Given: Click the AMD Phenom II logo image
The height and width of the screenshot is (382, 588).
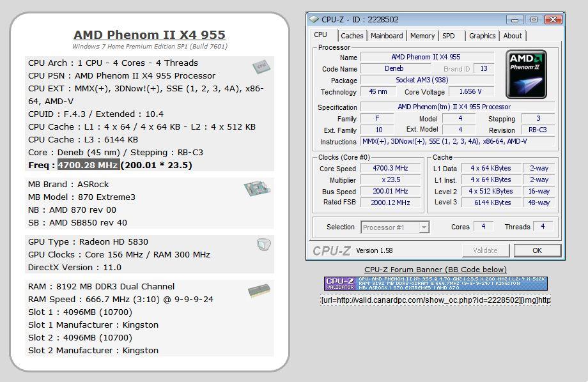Looking at the screenshot, I should pyautogui.click(x=526, y=74).
